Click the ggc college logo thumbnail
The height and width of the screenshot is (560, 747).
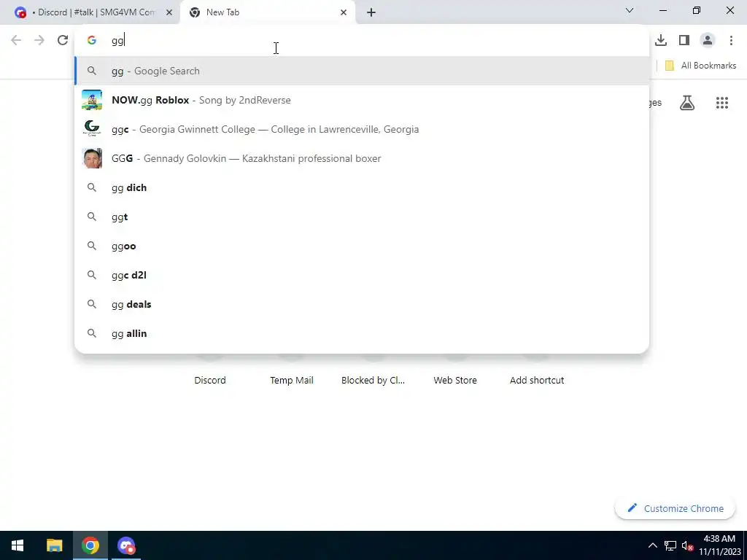click(92, 129)
